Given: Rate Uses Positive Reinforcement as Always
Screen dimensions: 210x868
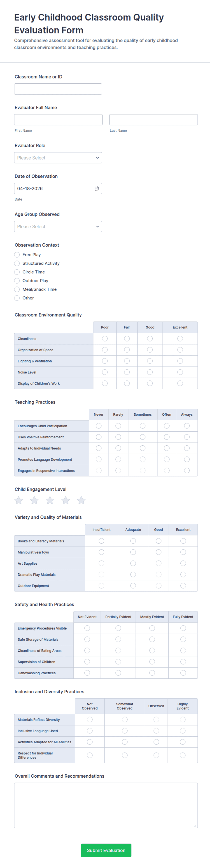Looking at the screenshot, I should pyautogui.click(x=187, y=437).
